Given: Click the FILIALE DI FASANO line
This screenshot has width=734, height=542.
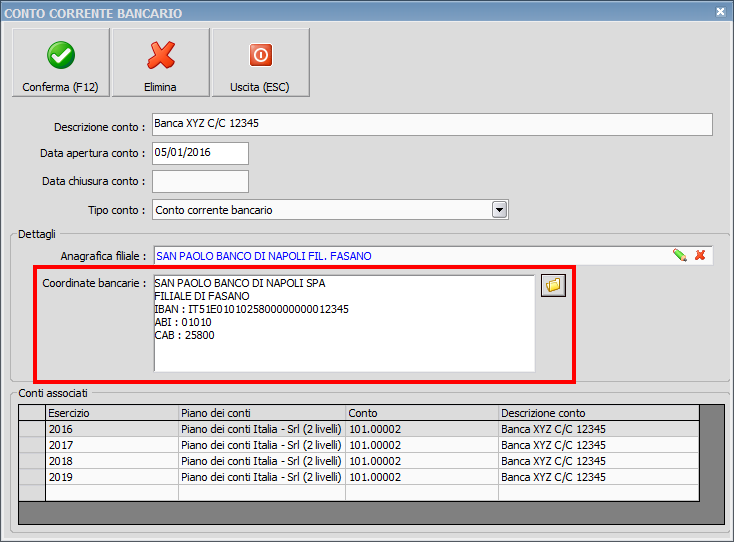Looking at the screenshot, I should pyautogui.click(x=202, y=296).
